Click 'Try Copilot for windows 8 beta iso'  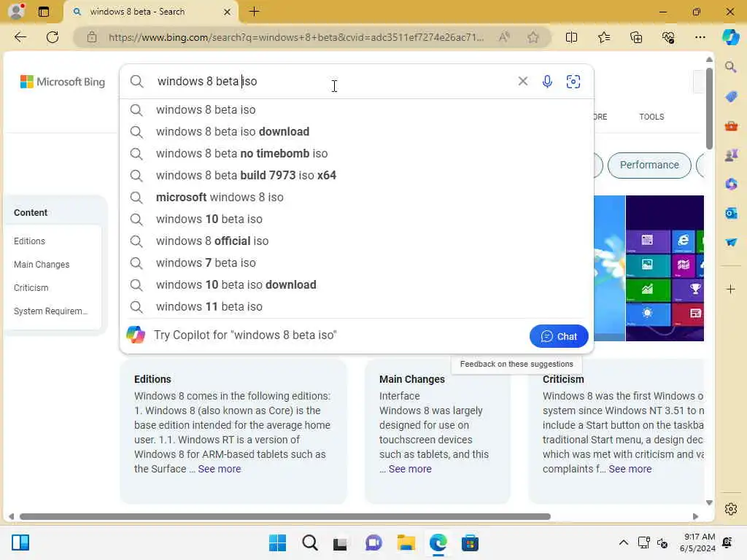(245, 335)
